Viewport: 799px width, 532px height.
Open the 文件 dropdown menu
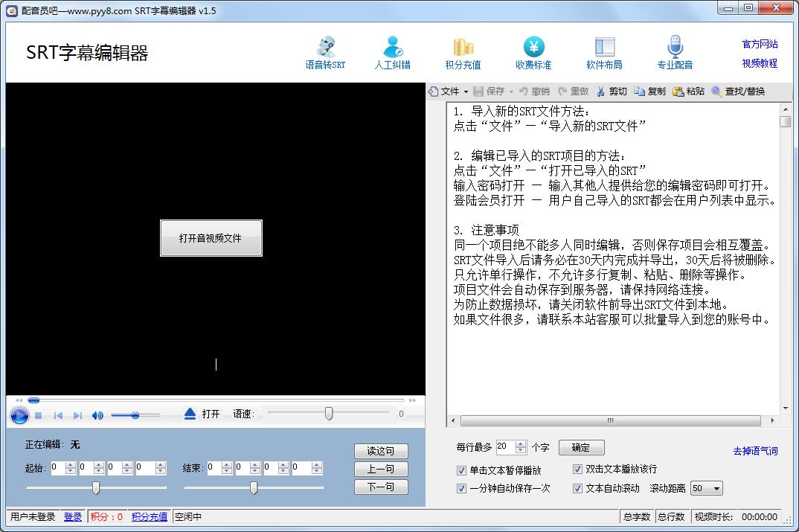point(449,91)
